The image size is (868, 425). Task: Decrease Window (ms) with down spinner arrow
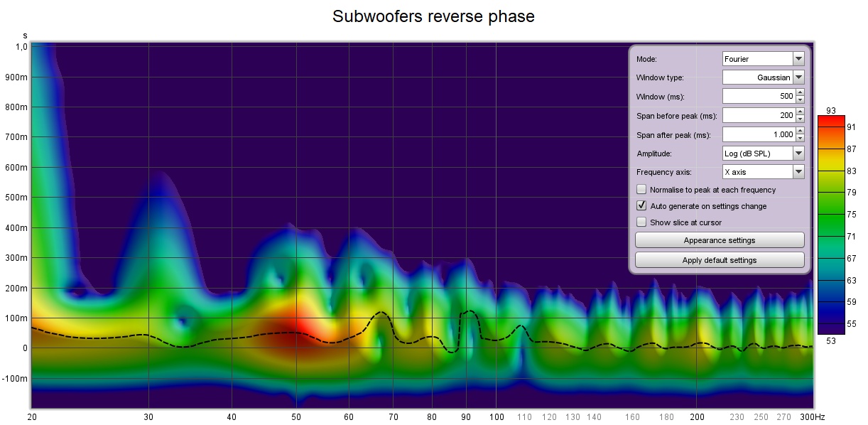[801, 100]
